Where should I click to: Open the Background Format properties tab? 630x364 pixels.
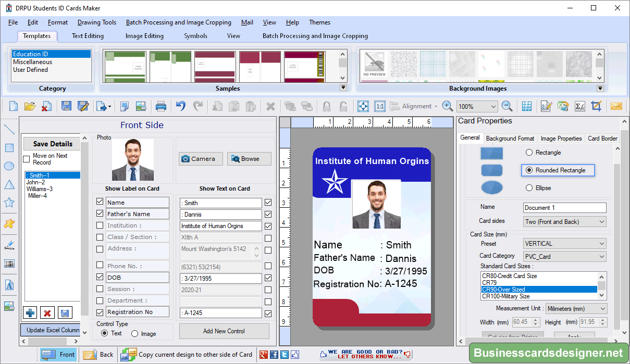(510, 139)
